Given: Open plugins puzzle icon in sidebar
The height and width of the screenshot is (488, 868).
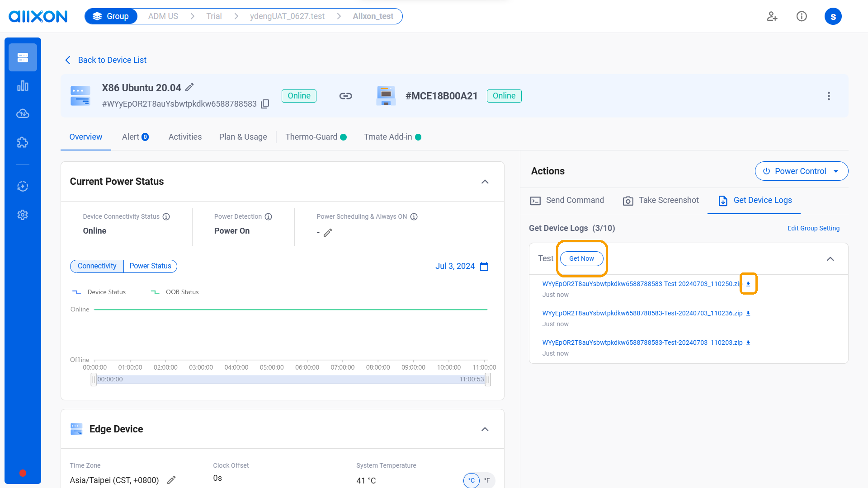Looking at the screenshot, I should coord(23,143).
